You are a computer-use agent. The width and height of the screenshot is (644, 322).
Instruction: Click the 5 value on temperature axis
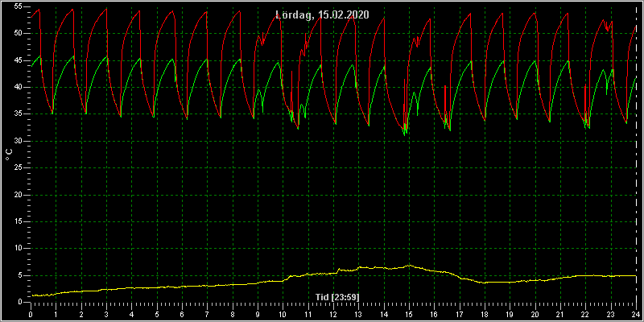pyautogui.click(x=19, y=275)
